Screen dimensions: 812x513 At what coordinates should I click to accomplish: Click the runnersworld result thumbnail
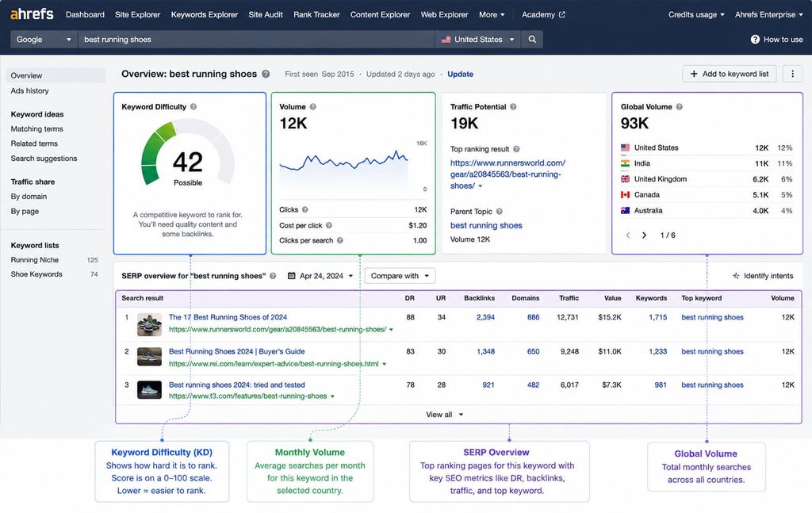click(149, 324)
